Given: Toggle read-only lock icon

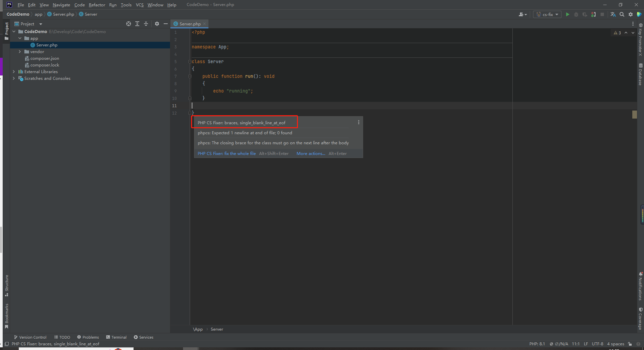Looking at the screenshot, I should click(630, 344).
